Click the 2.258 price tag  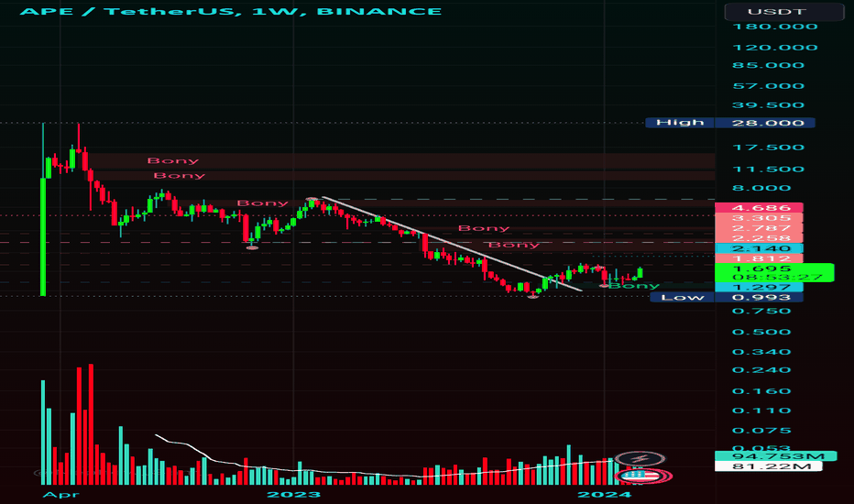coord(759,238)
